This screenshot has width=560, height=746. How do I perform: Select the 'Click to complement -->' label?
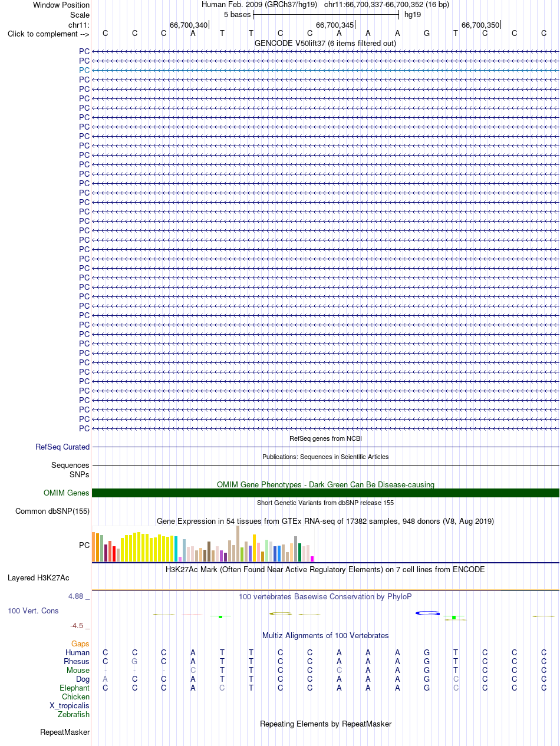(48, 34)
